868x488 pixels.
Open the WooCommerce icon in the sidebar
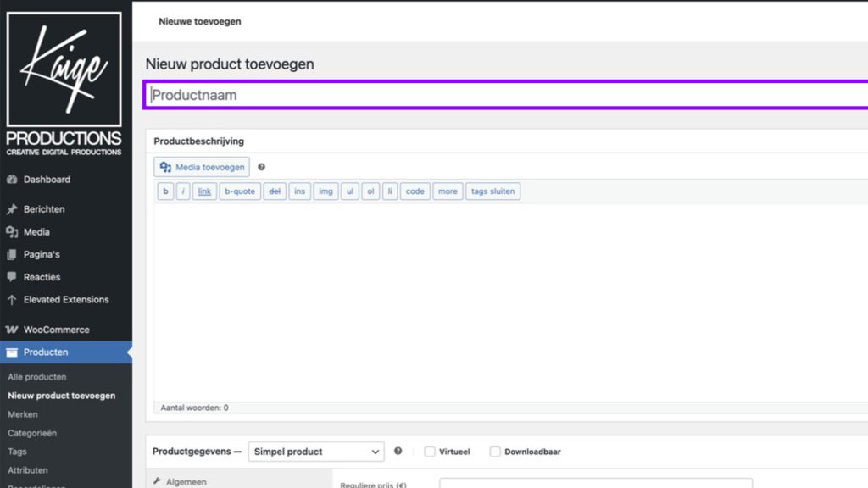(x=13, y=330)
